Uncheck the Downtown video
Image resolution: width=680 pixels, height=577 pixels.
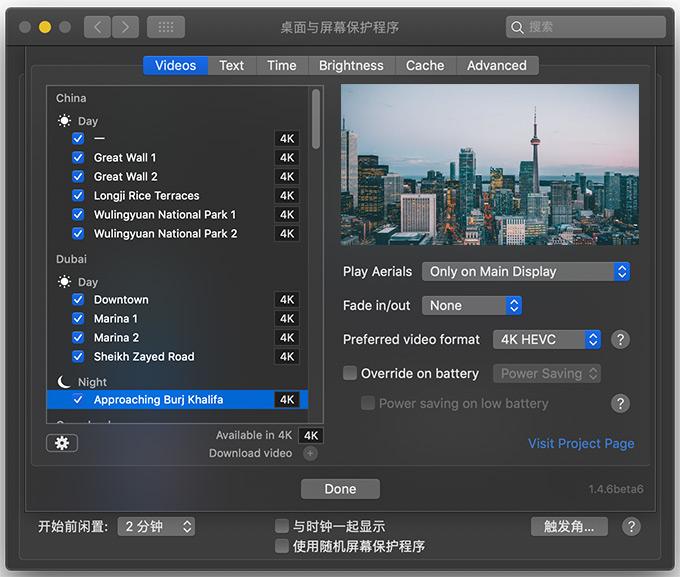78,299
